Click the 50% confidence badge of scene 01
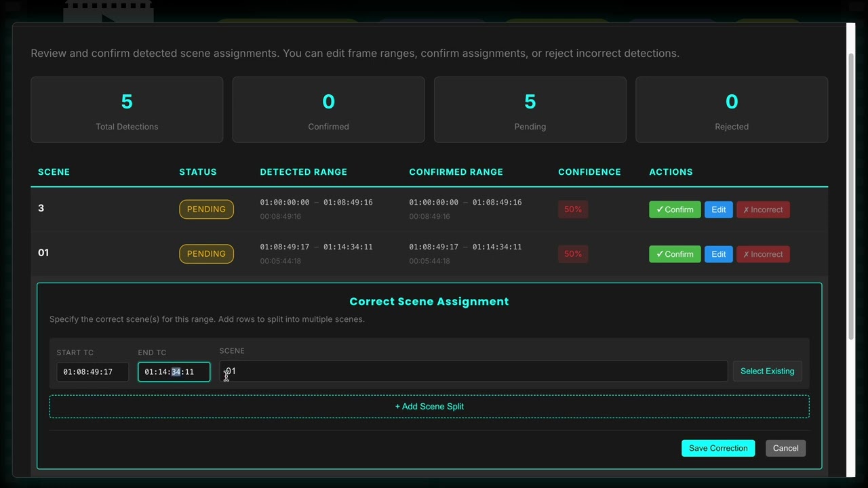This screenshot has width=868, height=488. pyautogui.click(x=573, y=254)
